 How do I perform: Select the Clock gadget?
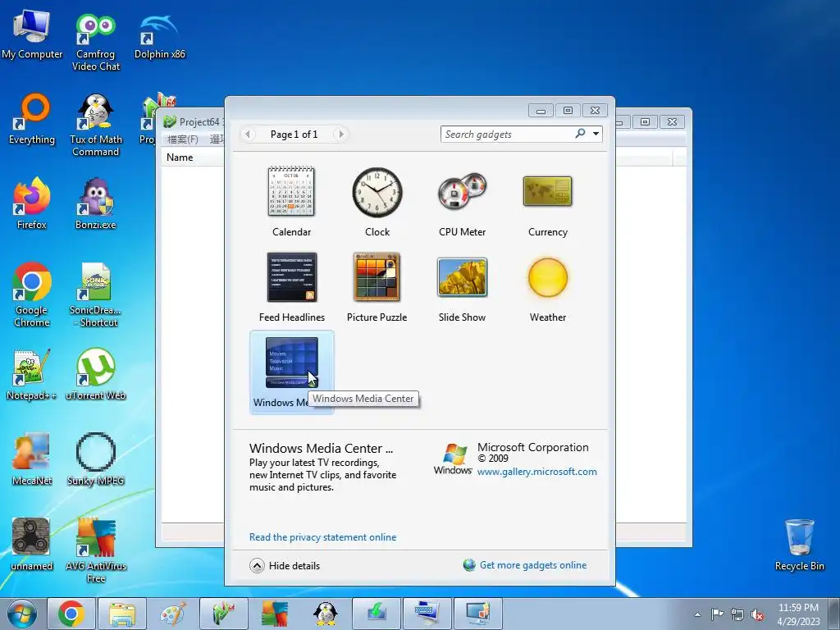point(377,201)
